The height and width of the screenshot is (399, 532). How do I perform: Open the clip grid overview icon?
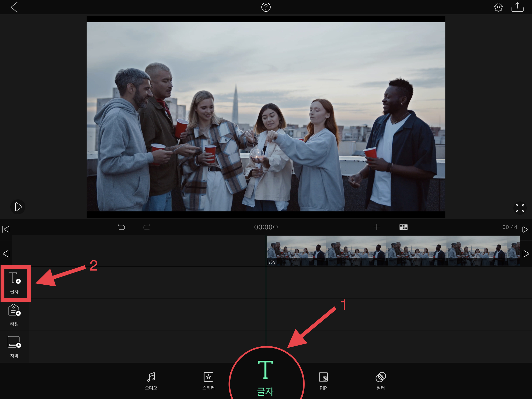click(x=403, y=227)
